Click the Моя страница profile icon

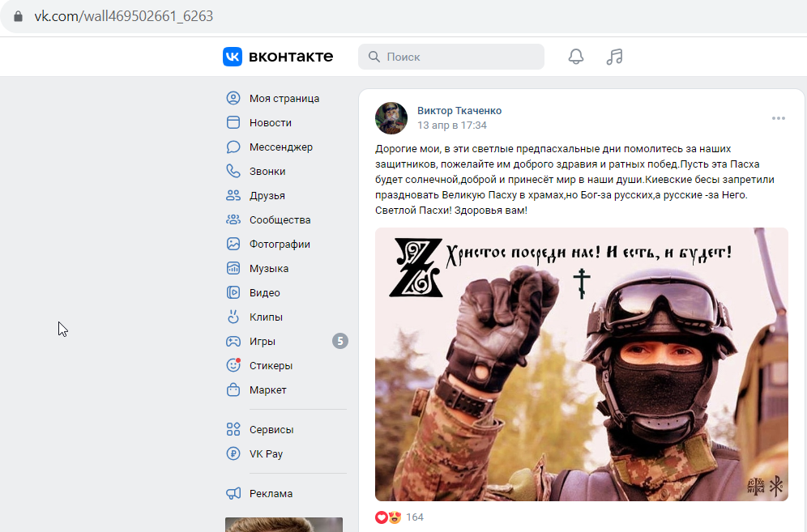233,98
